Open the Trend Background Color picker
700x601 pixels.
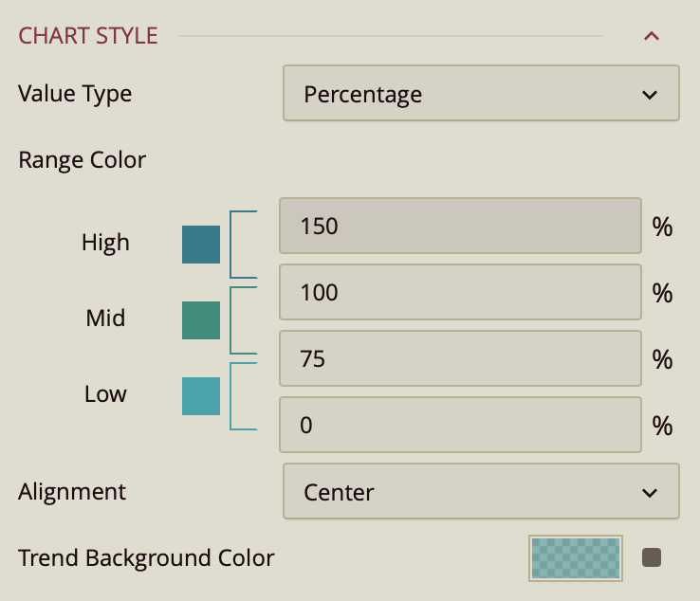pyautogui.click(x=576, y=557)
